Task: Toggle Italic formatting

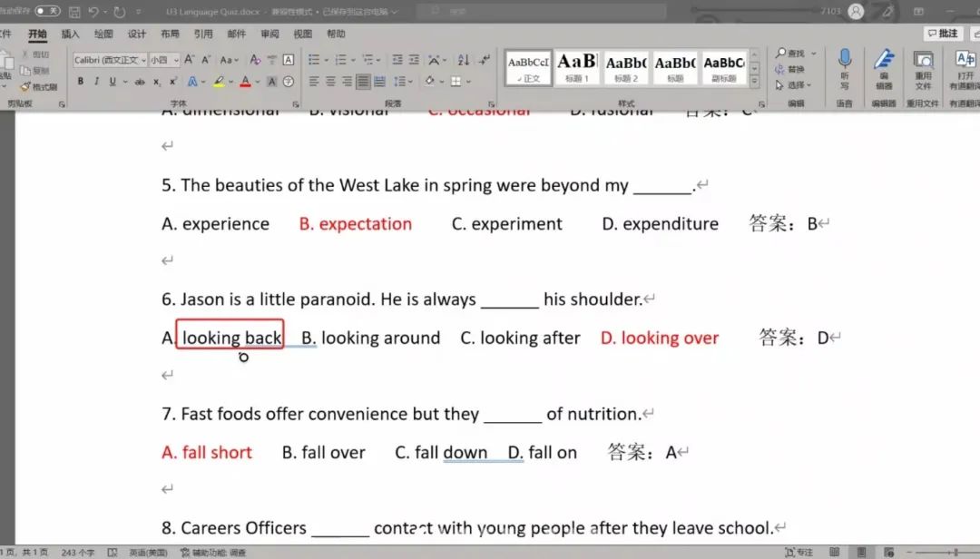Action: coord(96,82)
